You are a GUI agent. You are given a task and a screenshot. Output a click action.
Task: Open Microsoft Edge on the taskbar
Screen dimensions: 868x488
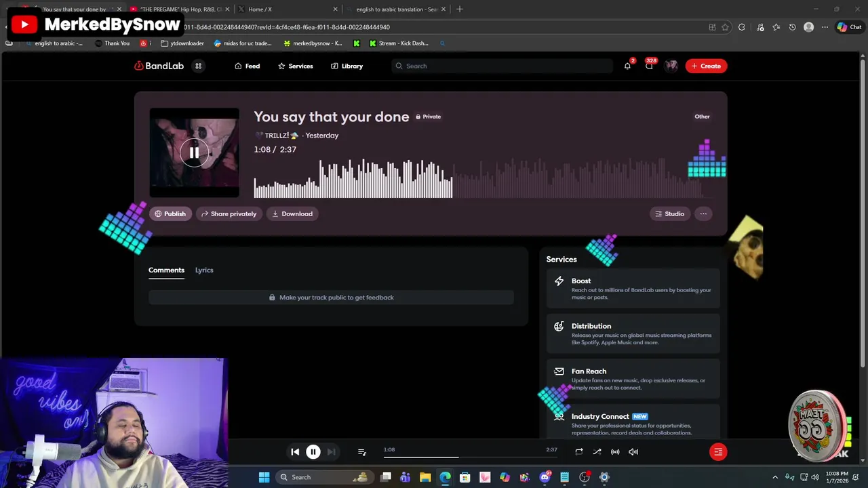(445, 477)
